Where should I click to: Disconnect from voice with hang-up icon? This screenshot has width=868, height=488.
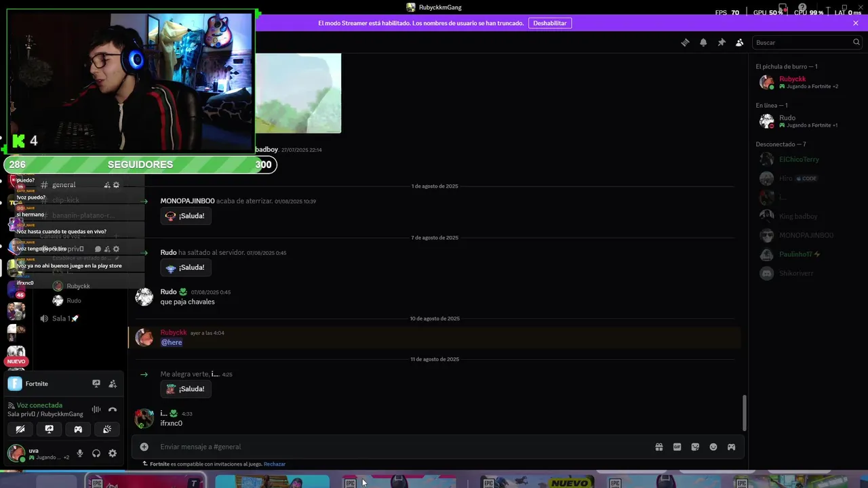[x=113, y=409]
